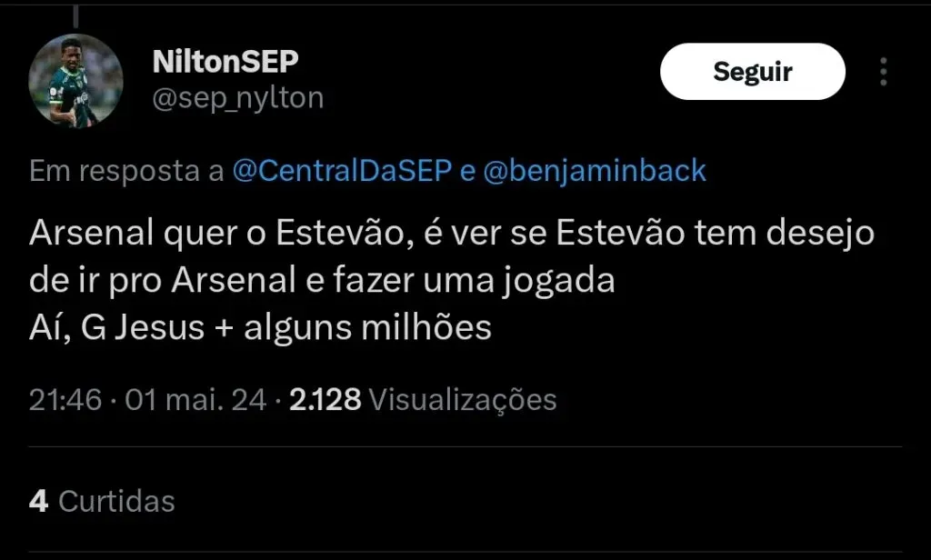
Task: Show who liked via Curtidas
Action: coord(116,500)
